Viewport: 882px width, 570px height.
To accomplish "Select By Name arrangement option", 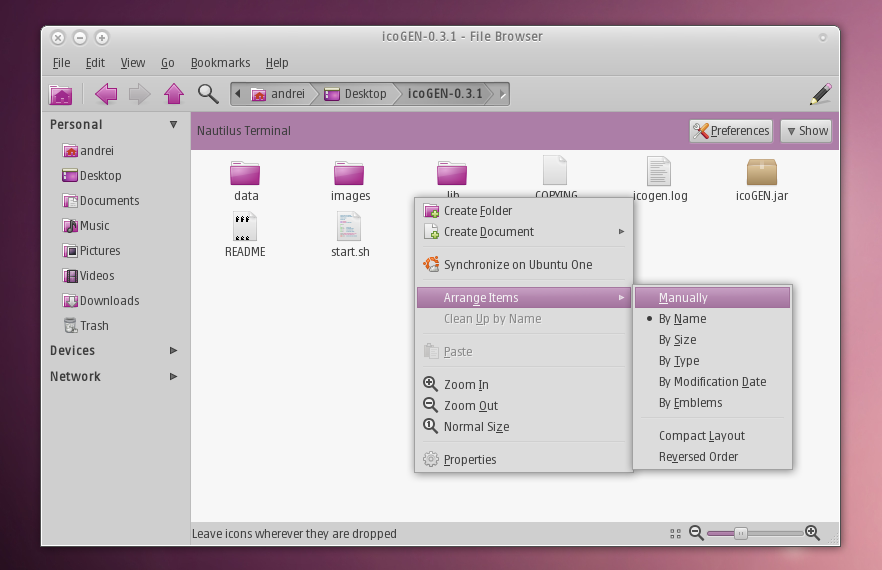I will pyautogui.click(x=713, y=318).
